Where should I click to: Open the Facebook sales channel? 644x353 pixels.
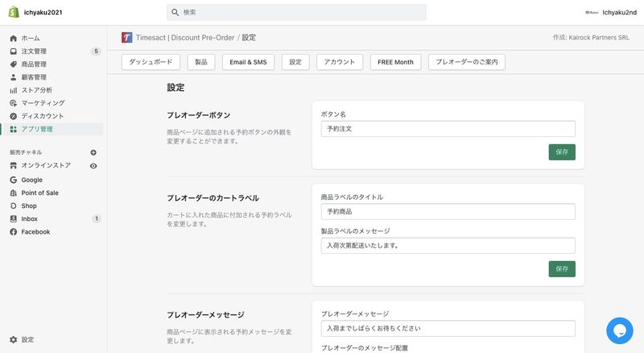(x=35, y=232)
